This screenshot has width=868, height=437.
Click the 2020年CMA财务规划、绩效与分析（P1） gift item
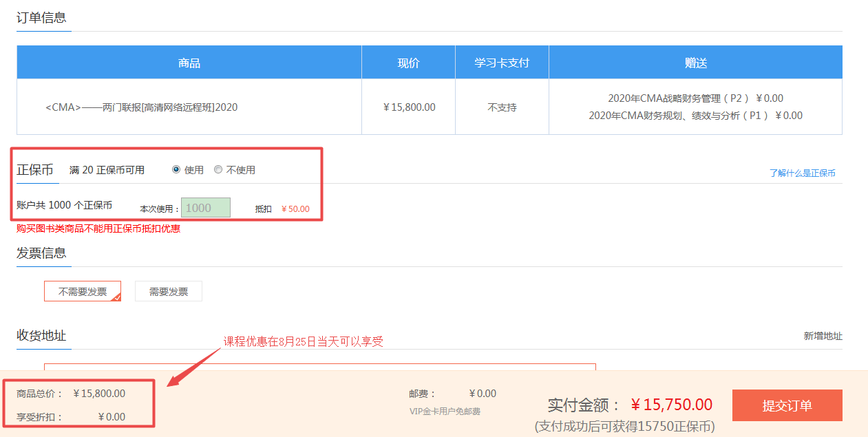[695, 116]
